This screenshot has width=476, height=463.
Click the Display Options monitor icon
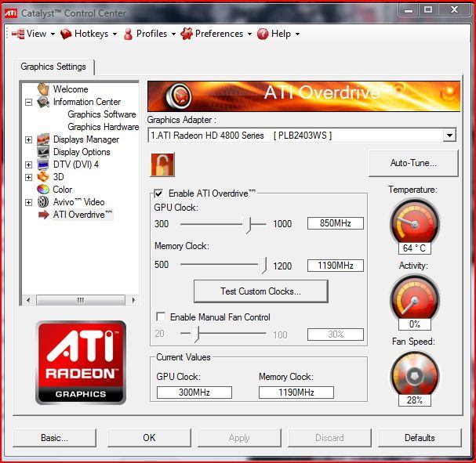(x=43, y=152)
